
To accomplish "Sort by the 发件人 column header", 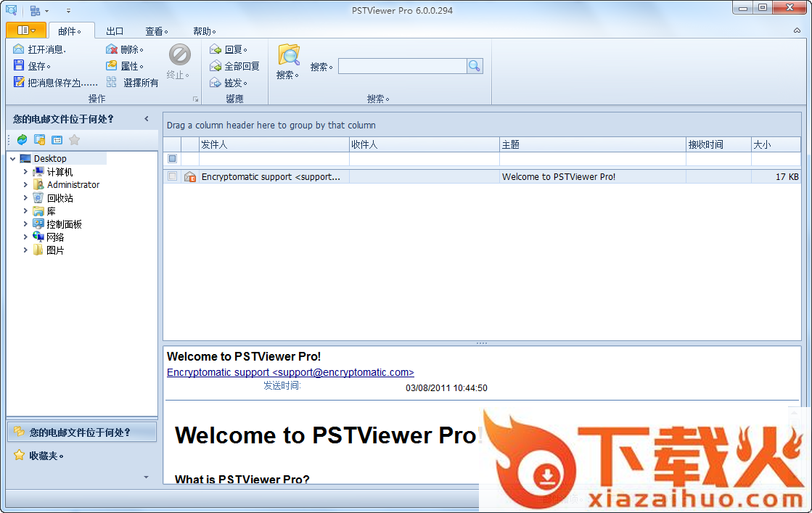I will click(x=274, y=144).
